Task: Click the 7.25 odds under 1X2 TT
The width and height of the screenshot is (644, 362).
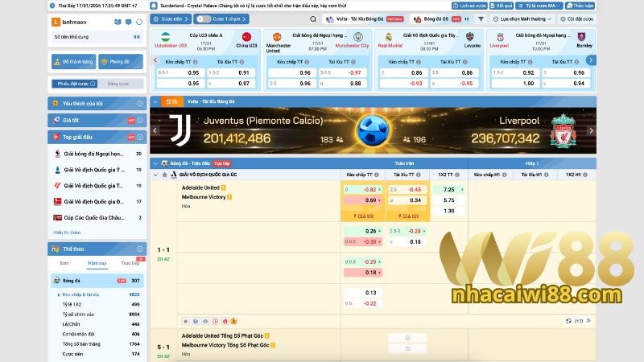Action: (448, 189)
